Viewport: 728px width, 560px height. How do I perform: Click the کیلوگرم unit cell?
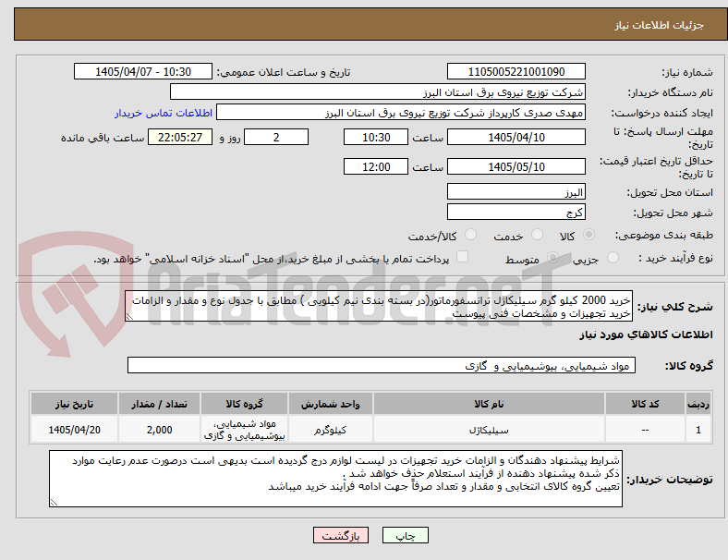(x=330, y=430)
